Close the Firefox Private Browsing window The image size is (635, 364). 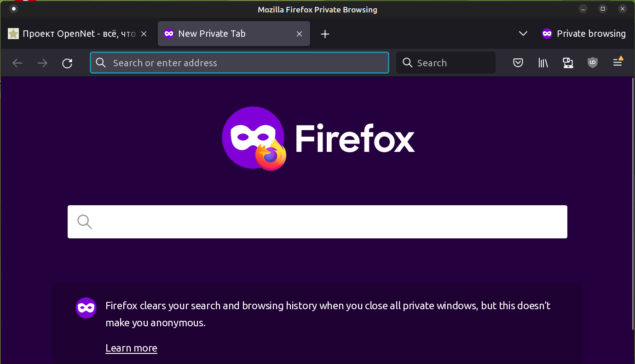point(623,9)
